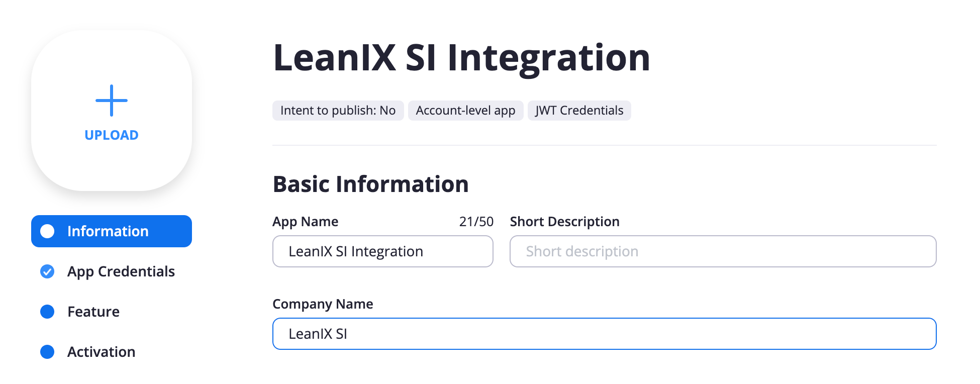Click the blue dot beside Feature
This screenshot has height=384, width=980.
(47, 312)
